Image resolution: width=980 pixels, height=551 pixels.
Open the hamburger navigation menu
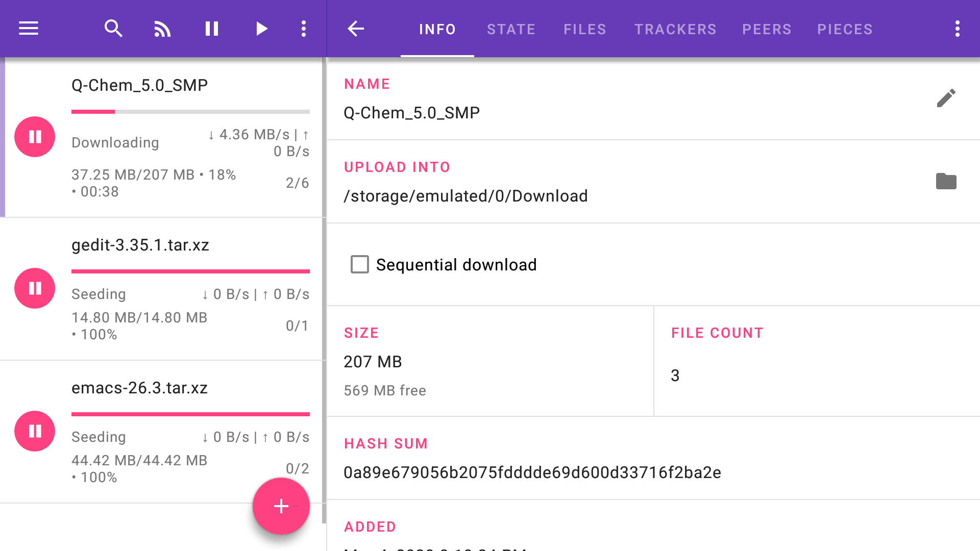(29, 29)
